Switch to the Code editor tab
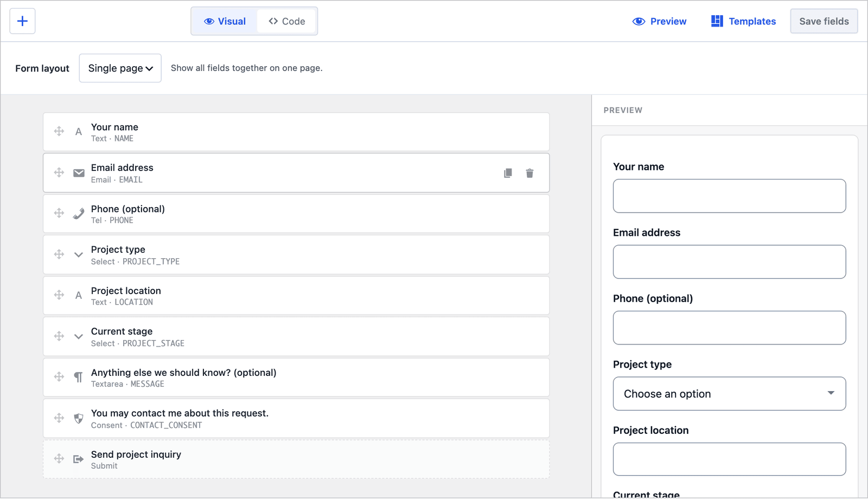The width and height of the screenshot is (868, 499). 286,21
